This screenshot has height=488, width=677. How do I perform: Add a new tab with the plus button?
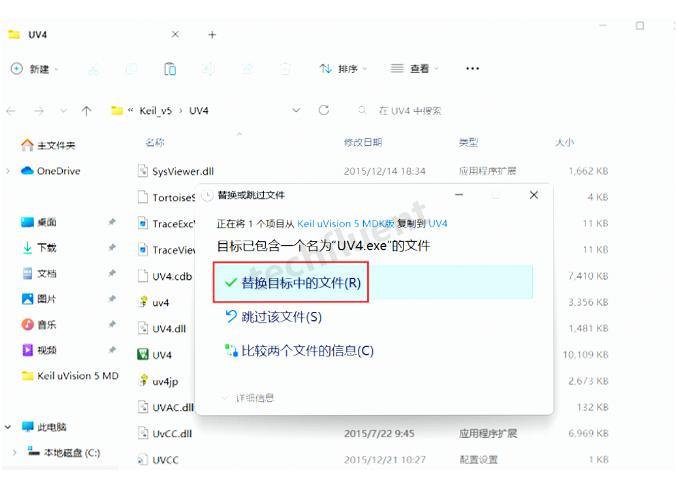[x=212, y=35]
